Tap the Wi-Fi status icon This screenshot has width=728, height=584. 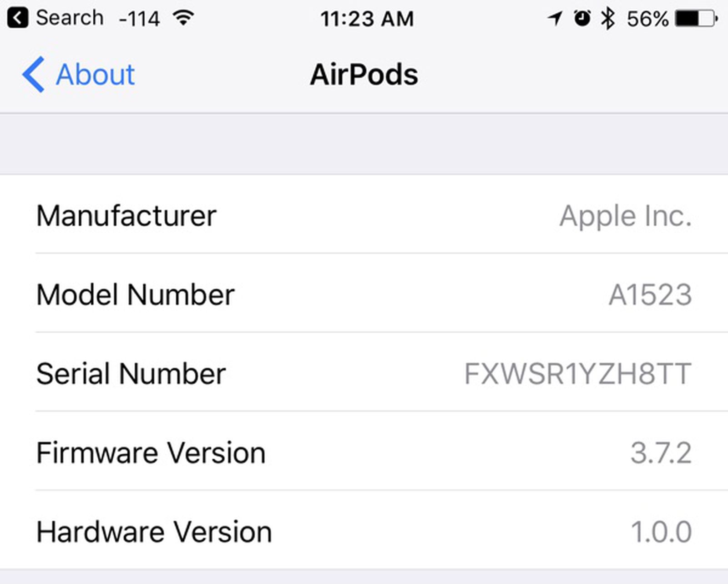[x=183, y=18]
